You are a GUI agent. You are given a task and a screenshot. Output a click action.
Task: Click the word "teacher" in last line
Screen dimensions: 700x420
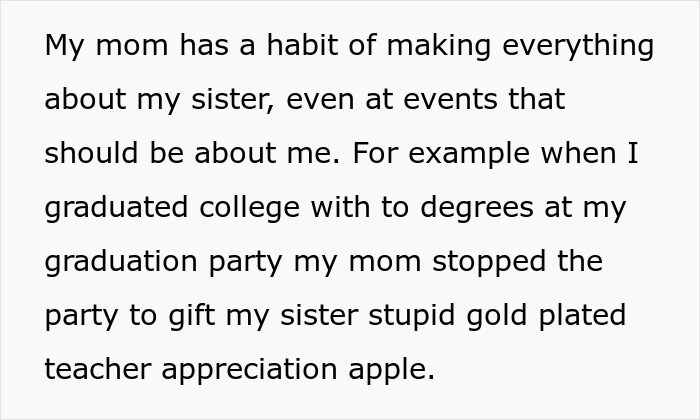click(x=98, y=370)
